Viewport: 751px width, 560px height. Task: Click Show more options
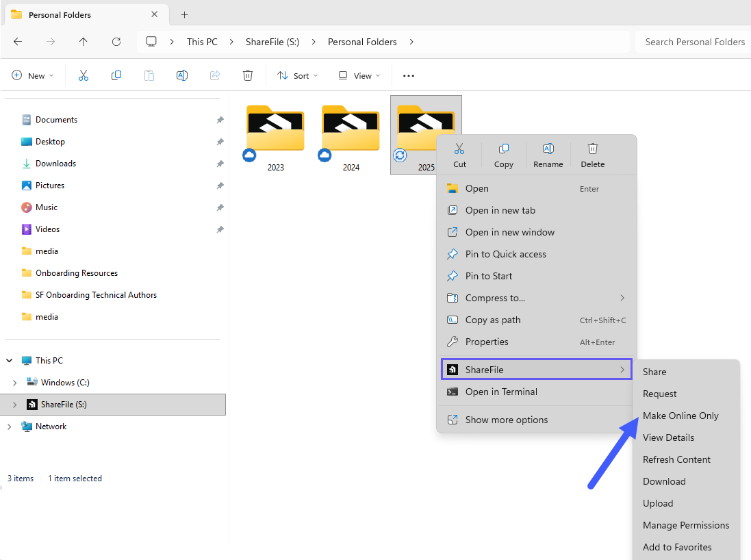tap(506, 420)
